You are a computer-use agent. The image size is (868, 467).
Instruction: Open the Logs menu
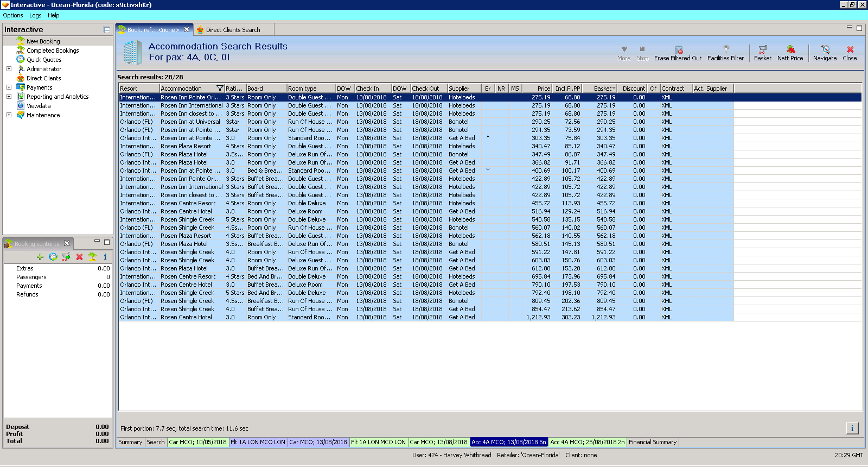click(35, 15)
